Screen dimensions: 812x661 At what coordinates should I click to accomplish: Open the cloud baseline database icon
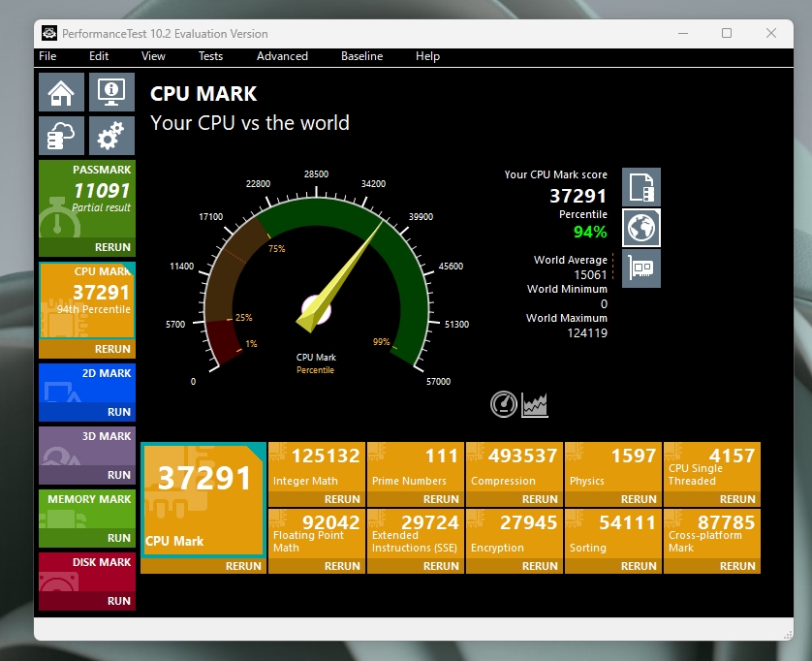[x=61, y=136]
